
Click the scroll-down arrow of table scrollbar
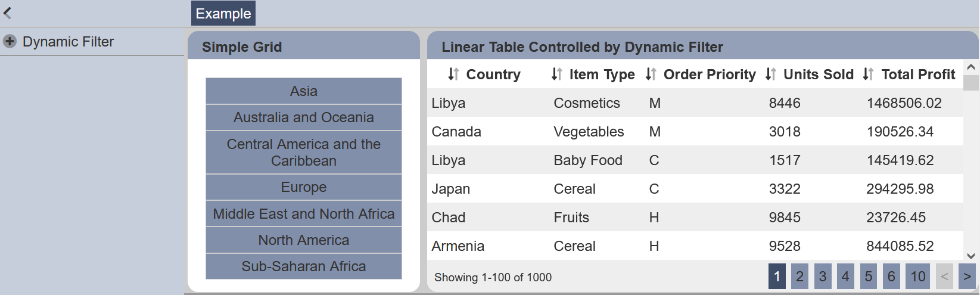tap(971, 256)
